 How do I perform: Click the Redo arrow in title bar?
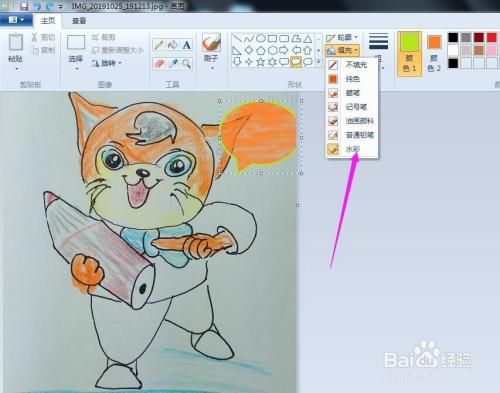click(x=50, y=6)
